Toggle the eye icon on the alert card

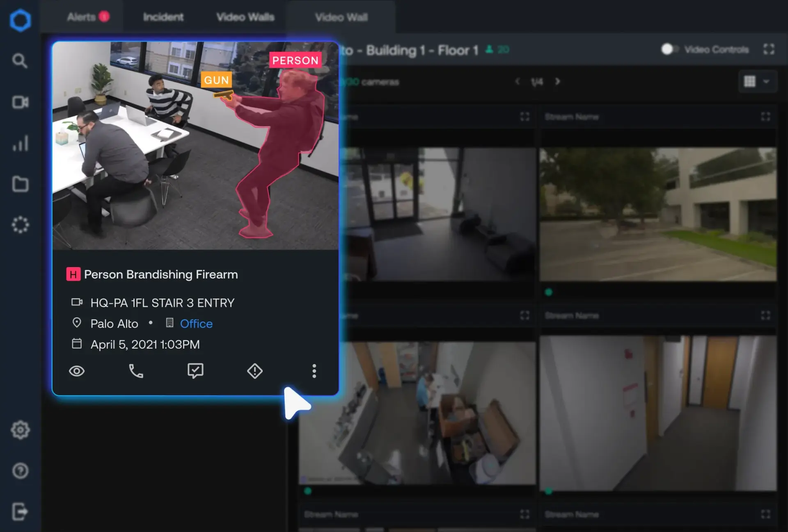click(77, 371)
